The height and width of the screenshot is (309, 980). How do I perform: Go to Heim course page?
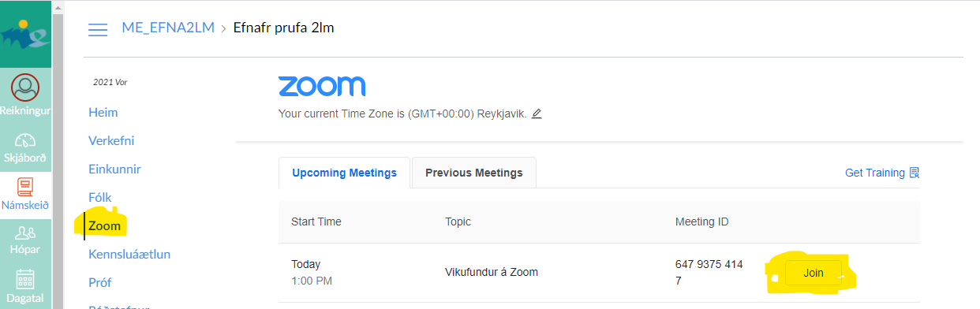click(x=103, y=113)
